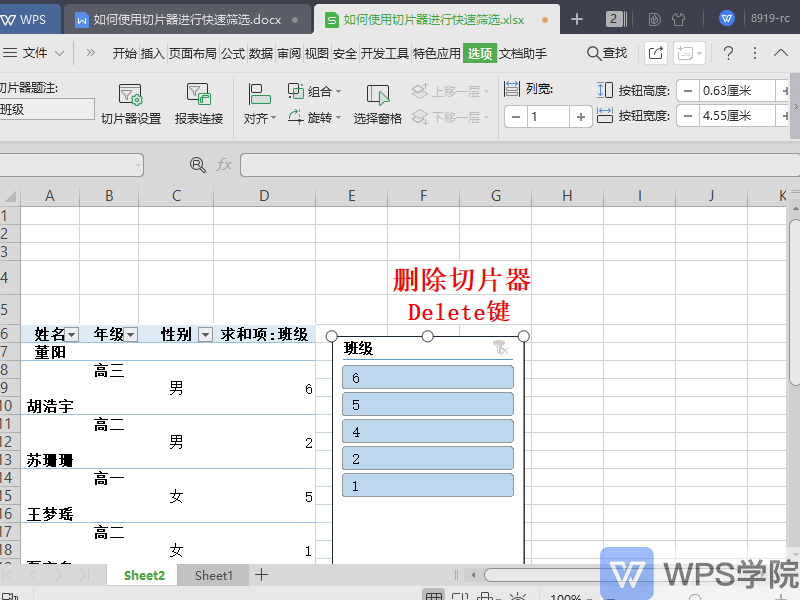Increase the column count with the plus button
This screenshot has width=800, height=600.
pyautogui.click(x=581, y=117)
